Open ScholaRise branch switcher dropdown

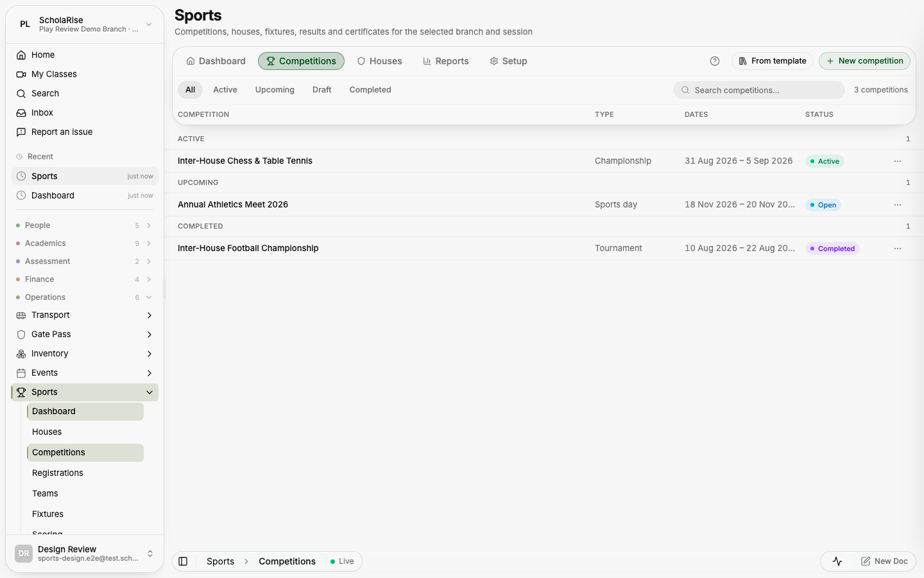pos(85,24)
